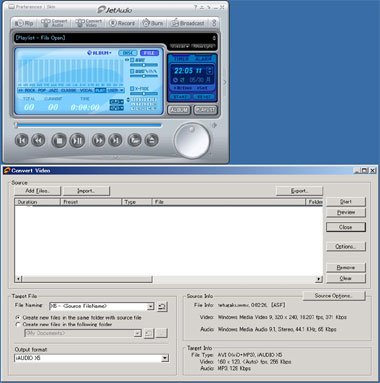Click the playback progress seek bar

click(88, 125)
